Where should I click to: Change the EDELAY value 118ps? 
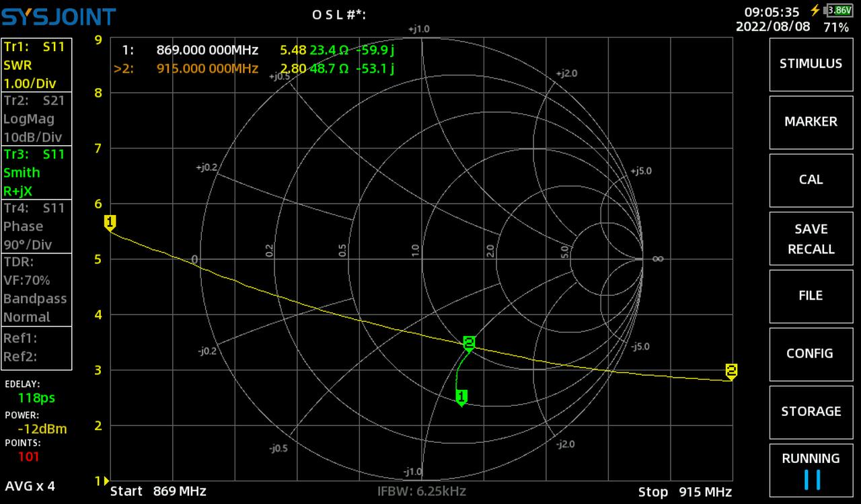point(36,398)
